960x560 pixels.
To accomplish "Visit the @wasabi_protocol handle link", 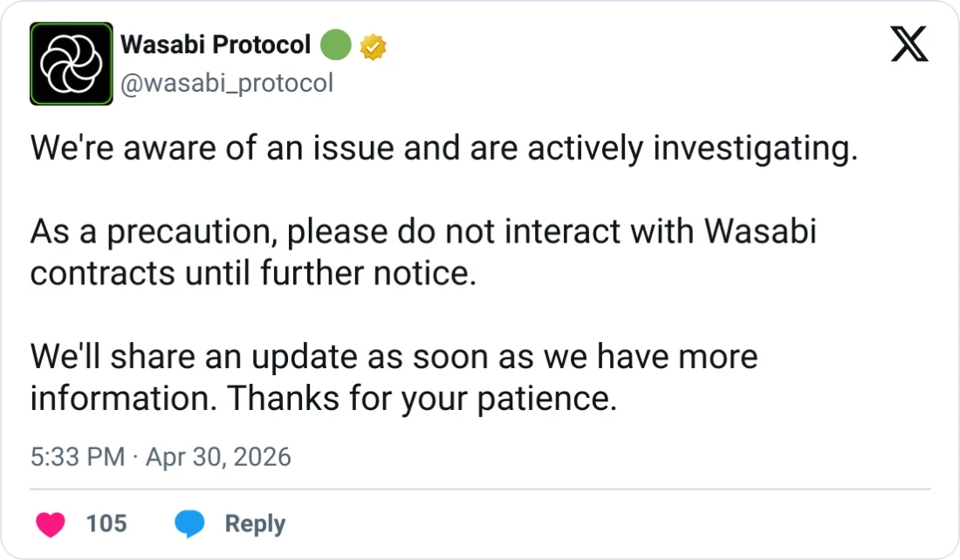I will tap(227, 83).
